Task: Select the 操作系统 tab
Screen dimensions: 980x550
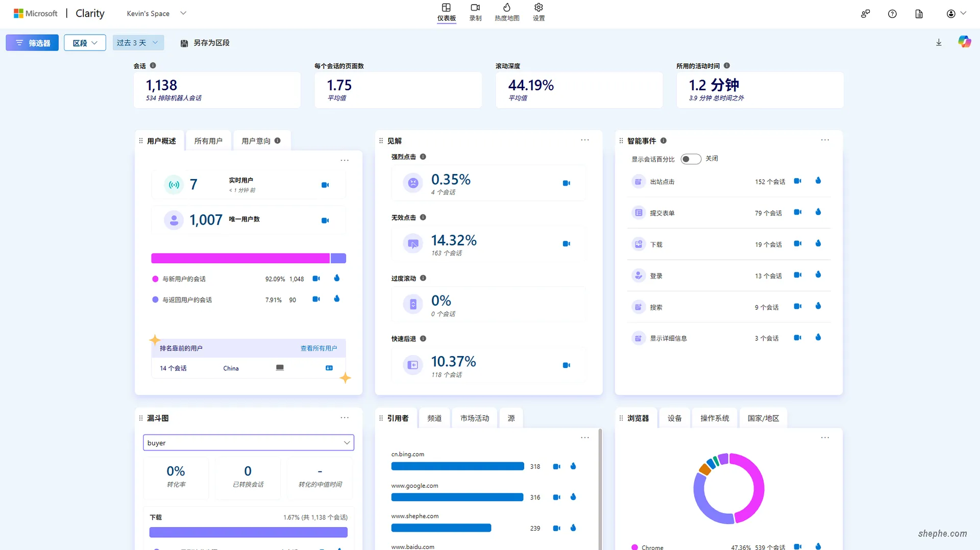Action: [x=714, y=418]
